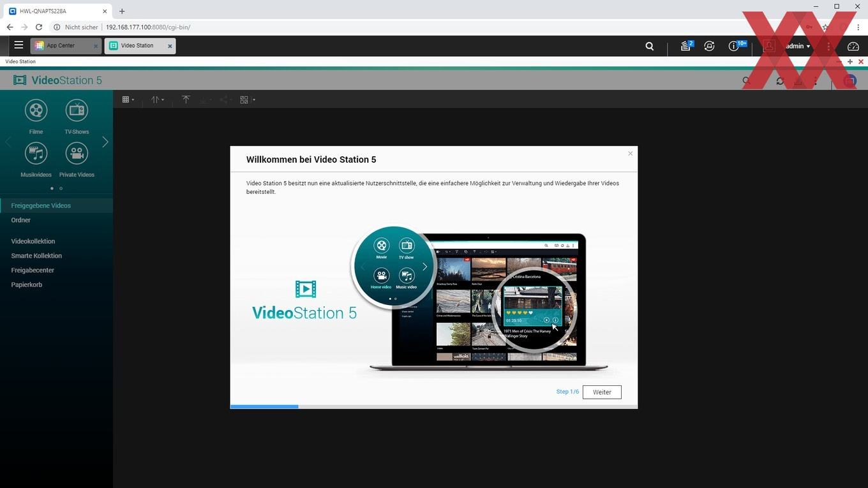Viewport: 868px width, 488px height.
Task: Close Video Station window with red X
Action: pos(861,62)
